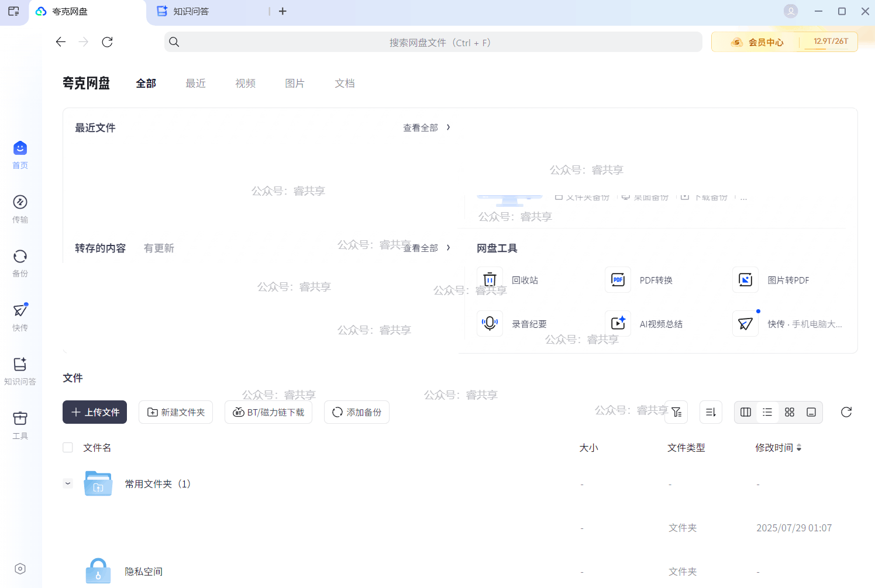The height and width of the screenshot is (588, 875).
Task: Click the refresh file list icon
Action: (846, 412)
